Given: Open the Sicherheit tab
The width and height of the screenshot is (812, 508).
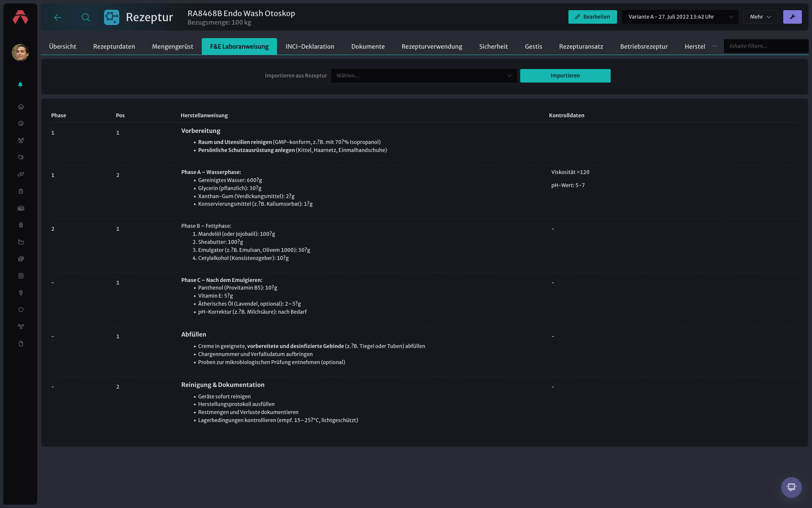Looking at the screenshot, I should (494, 47).
